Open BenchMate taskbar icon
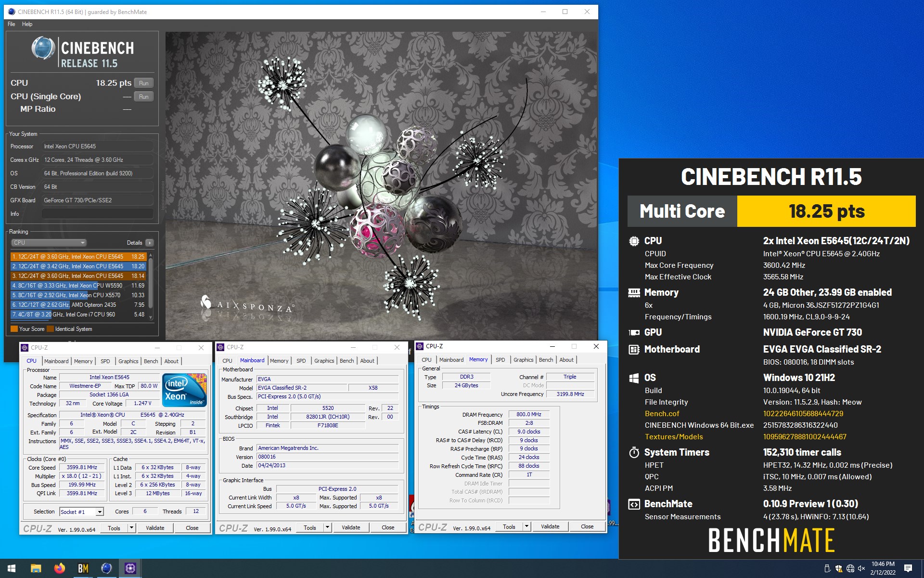 coord(83,568)
